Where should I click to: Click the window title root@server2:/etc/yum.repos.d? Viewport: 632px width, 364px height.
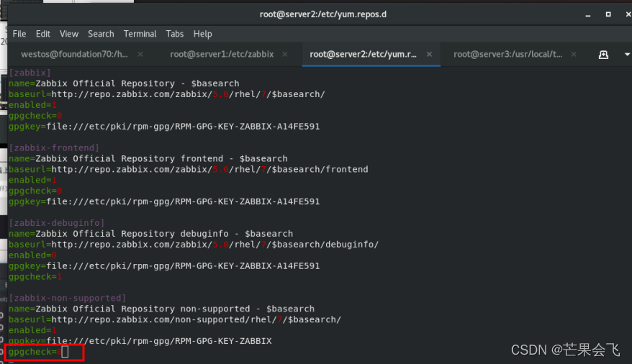(x=323, y=14)
